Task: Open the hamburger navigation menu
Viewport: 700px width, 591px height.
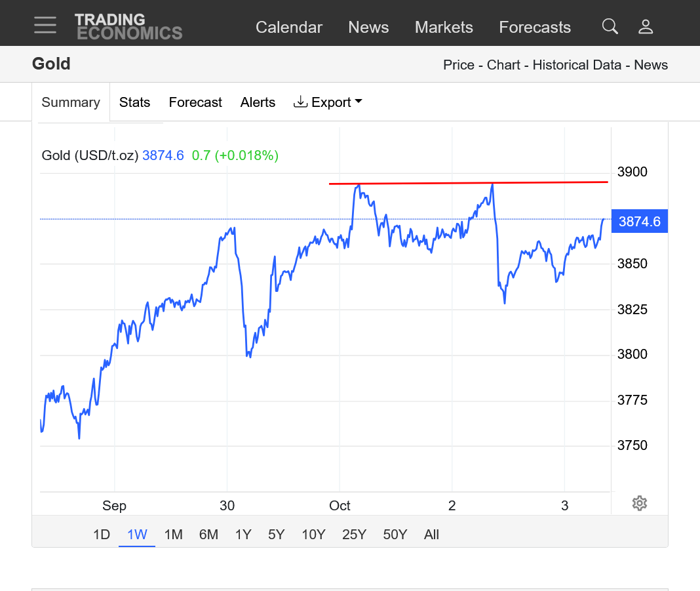Action: click(x=45, y=25)
